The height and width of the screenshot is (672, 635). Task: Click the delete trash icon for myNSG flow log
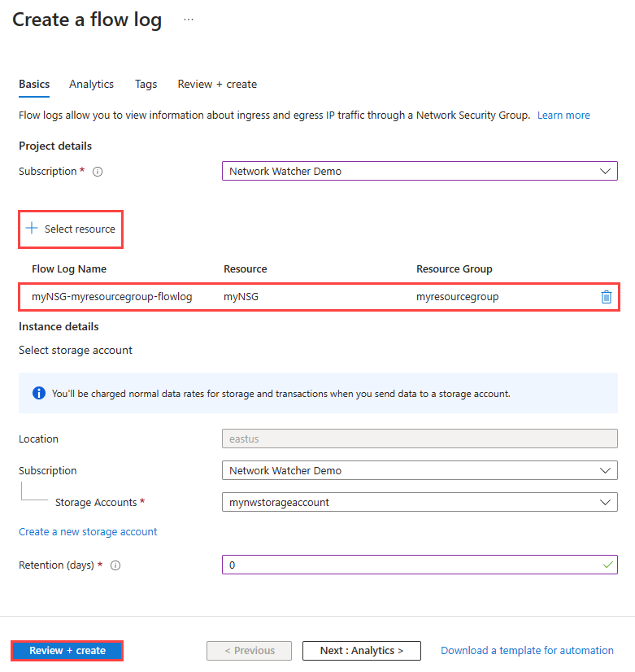tap(606, 297)
